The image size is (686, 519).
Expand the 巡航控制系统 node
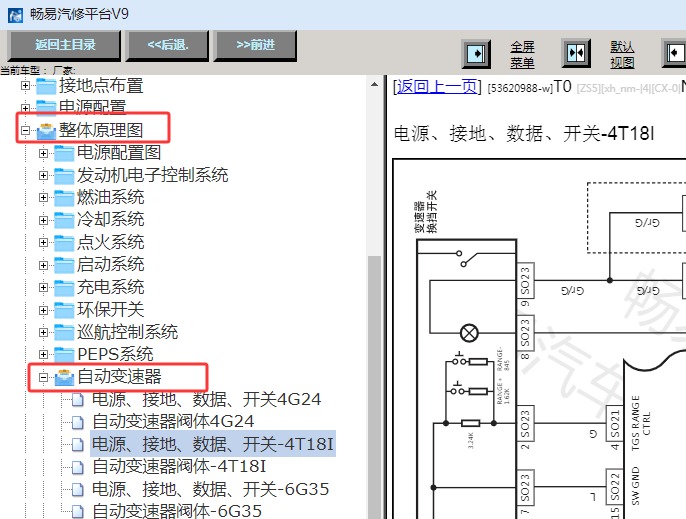(43, 332)
